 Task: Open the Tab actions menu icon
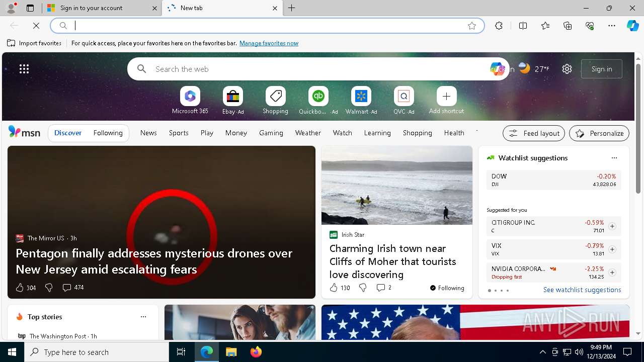(30, 8)
